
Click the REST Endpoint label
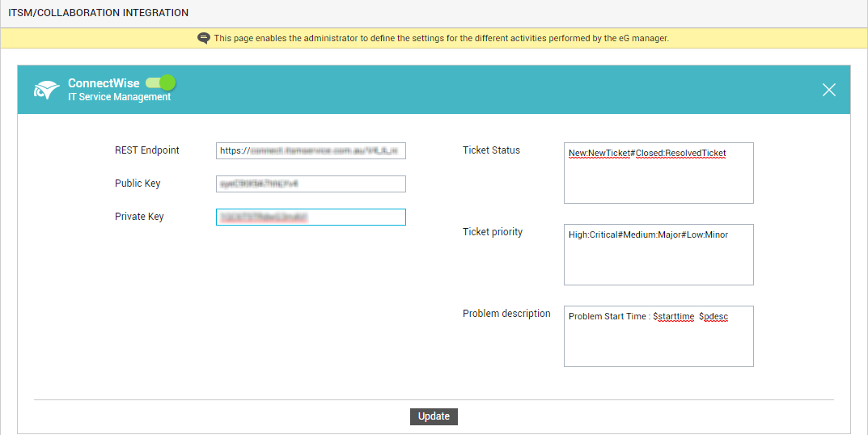click(147, 150)
